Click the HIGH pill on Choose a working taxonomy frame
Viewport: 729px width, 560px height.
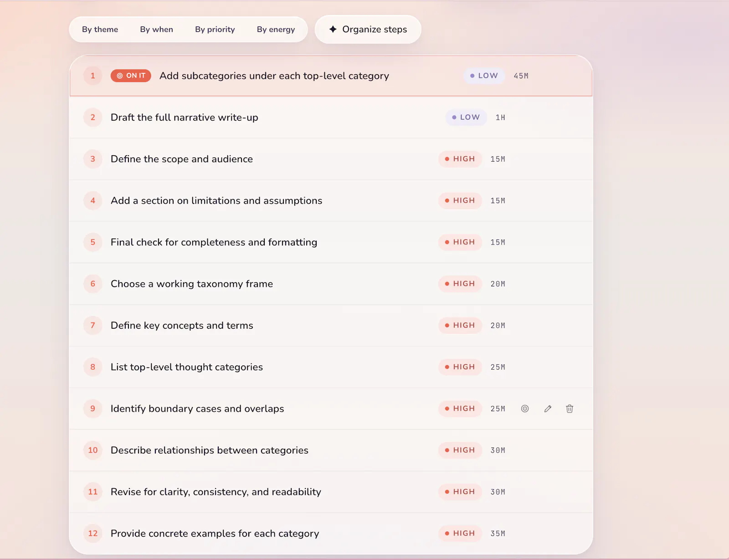[460, 284]
